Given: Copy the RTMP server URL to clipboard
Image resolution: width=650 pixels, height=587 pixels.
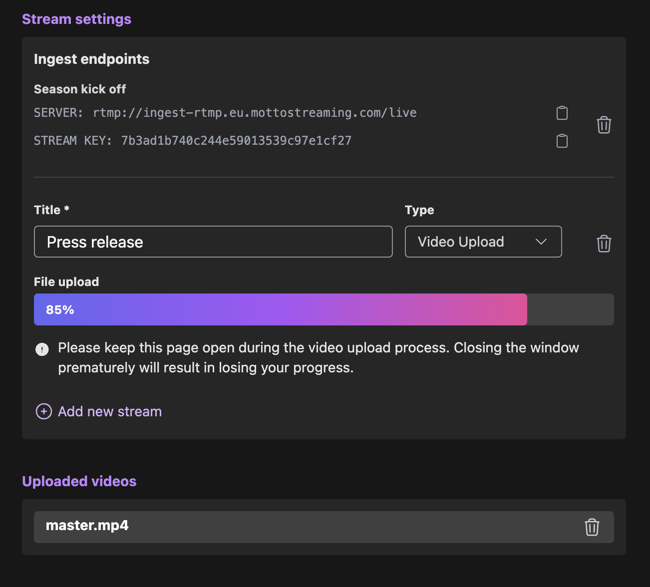Looking at the screenshot, I should [x=562, y=113].
